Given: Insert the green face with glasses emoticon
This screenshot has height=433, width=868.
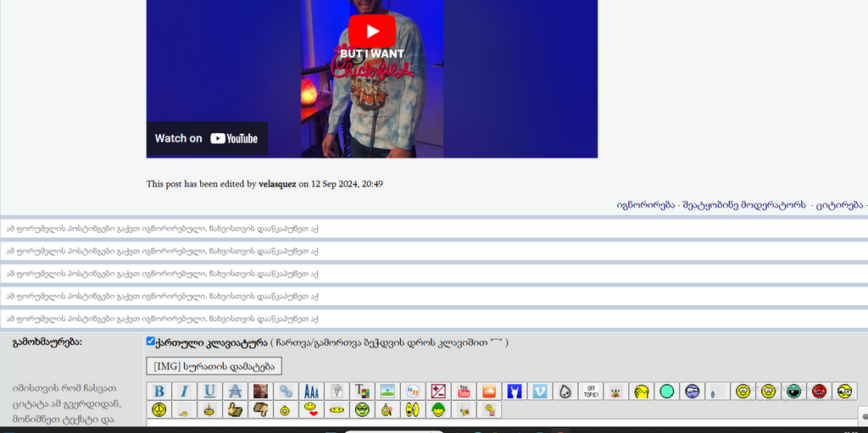Looking at the screenshot, I should [362, 410].
